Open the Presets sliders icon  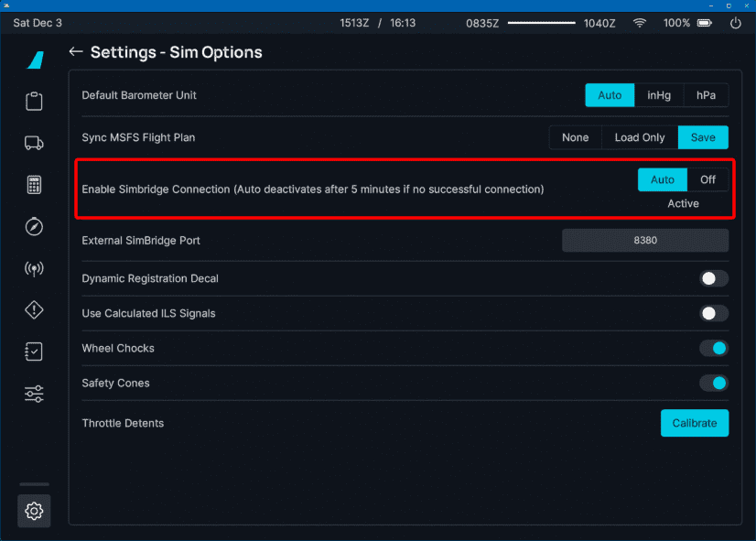[x=34, y=395]
